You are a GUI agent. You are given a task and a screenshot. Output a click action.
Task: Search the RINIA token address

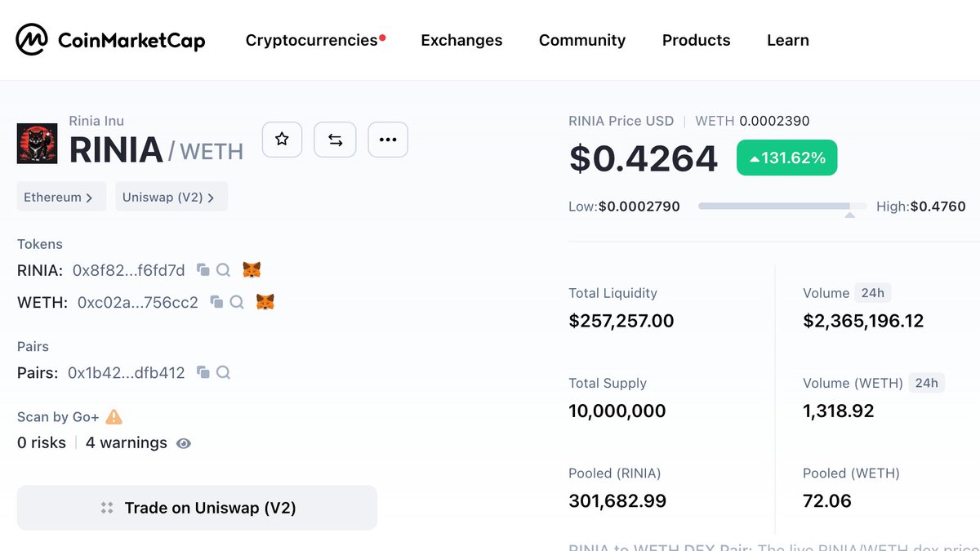223,270
